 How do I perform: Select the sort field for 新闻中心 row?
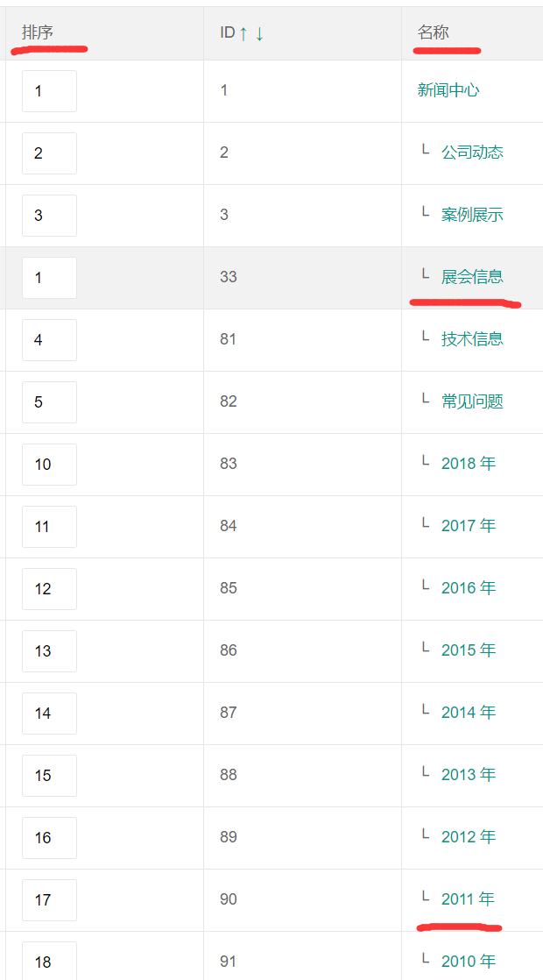coord(49,90)
